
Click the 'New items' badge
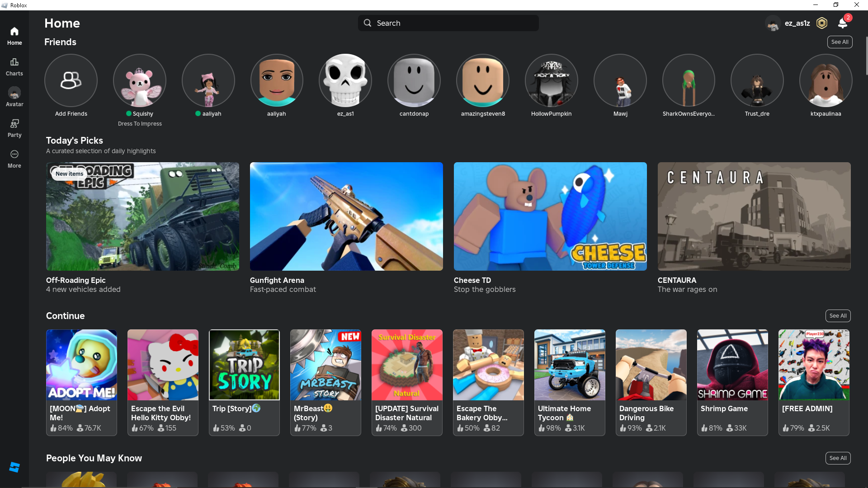pyautogui.click(x=69, y=174)
